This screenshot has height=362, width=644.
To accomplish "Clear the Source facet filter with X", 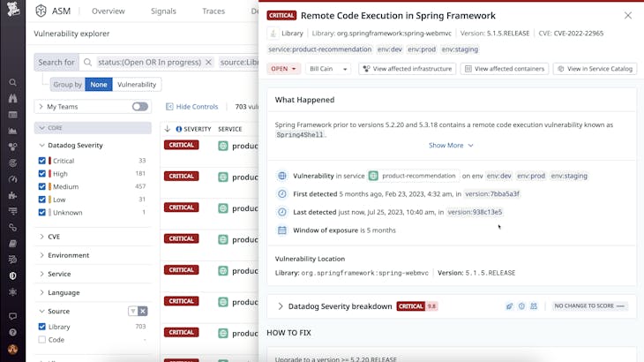I will [x=143, y=312].
